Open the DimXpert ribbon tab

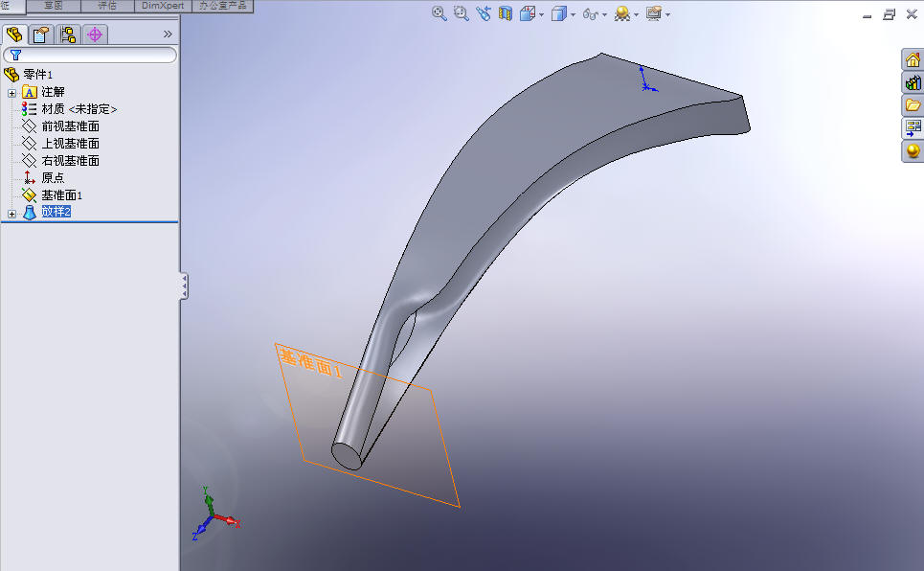(x=163, y=6)
